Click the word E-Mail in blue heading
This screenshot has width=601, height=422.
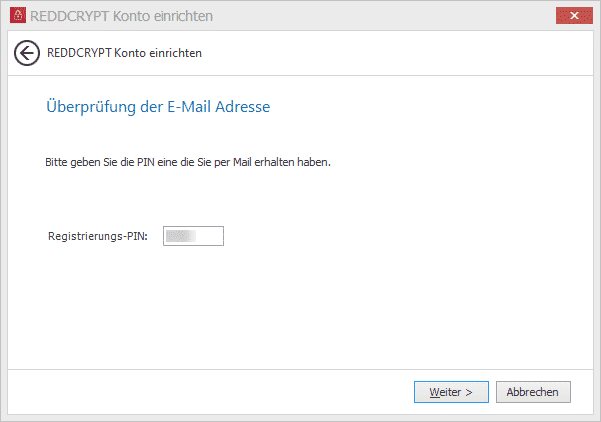(189, 107)
